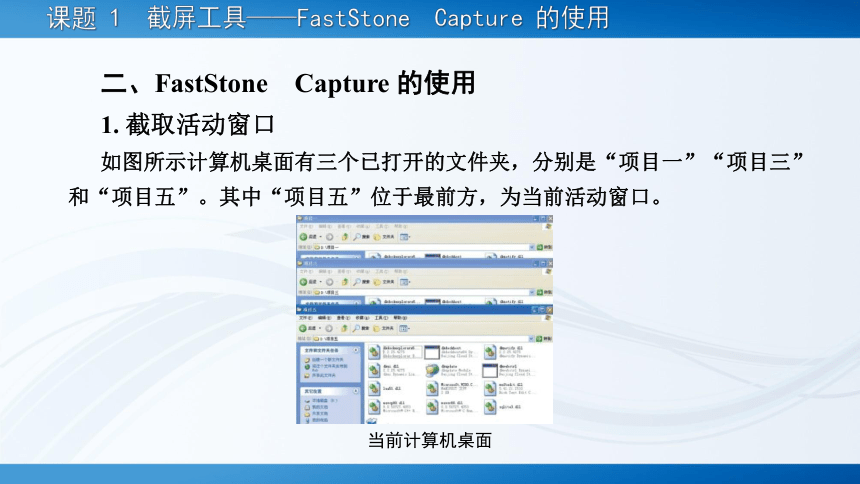Screen dimensions: 860x484
Task: Open 文件 menu in the 项目一 window
Action: [307, 226]
